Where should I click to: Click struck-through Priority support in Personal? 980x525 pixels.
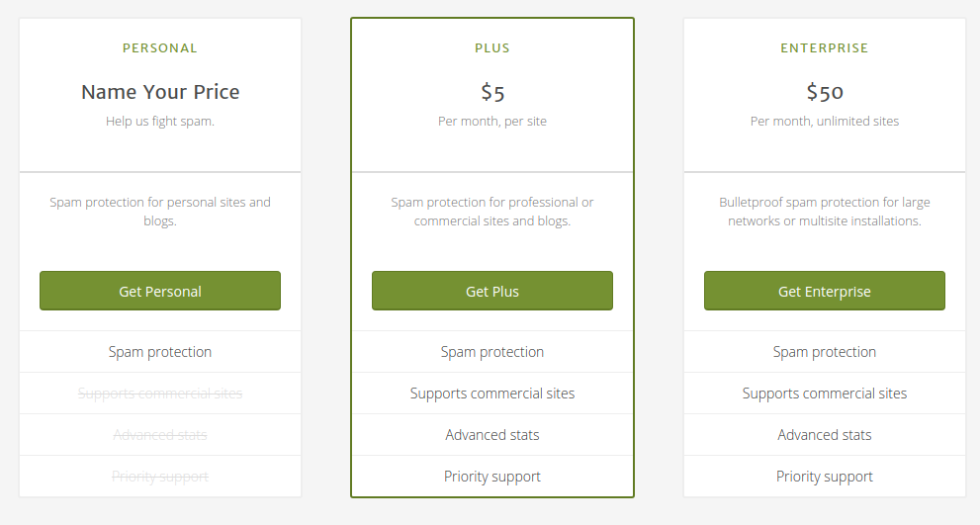tap(160, 477)
